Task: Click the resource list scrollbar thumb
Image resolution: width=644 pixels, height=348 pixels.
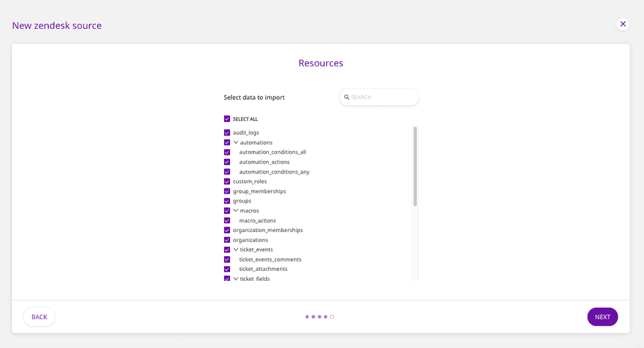Action: (x=415, y=166)
